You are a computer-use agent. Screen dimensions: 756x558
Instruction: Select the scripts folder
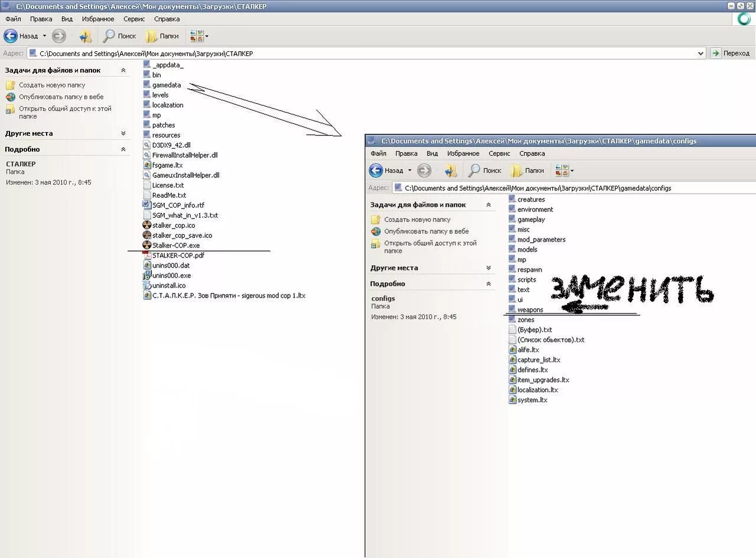(x=522, y=280)
